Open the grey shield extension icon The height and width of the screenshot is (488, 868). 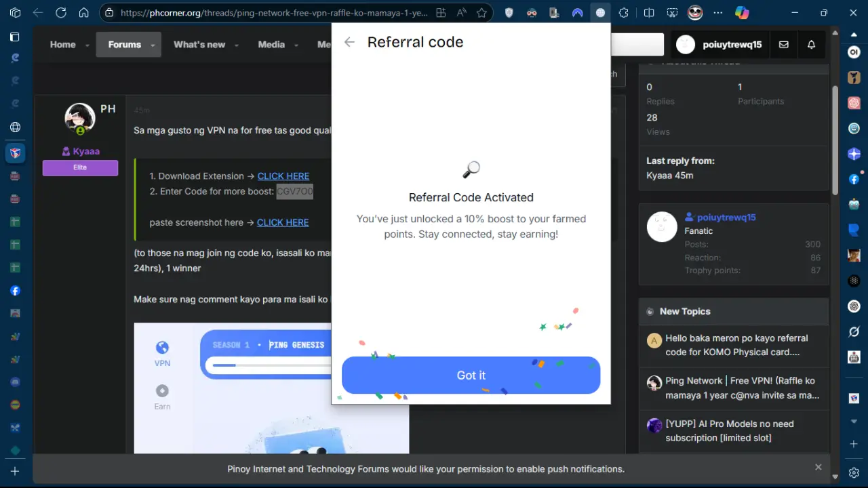point(510,12)
